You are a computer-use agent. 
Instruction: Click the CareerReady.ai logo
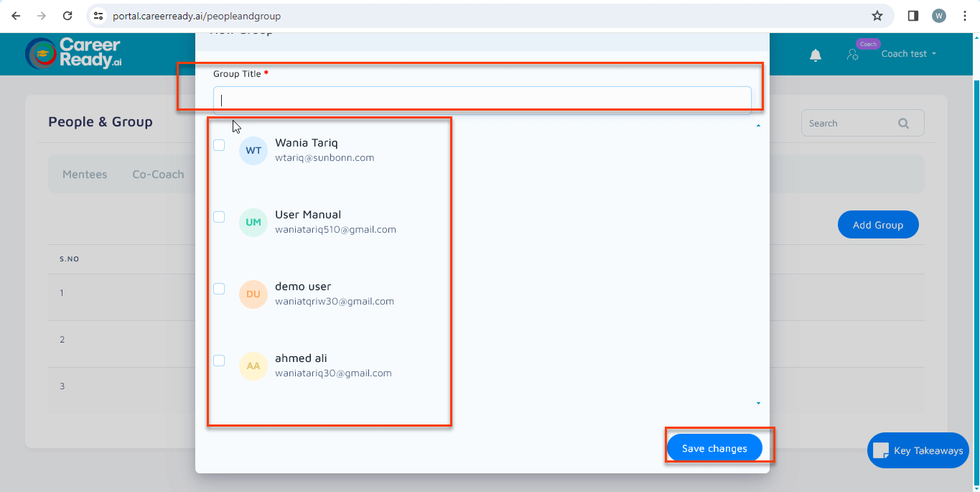pyautogui.click(x=73, y=53)
